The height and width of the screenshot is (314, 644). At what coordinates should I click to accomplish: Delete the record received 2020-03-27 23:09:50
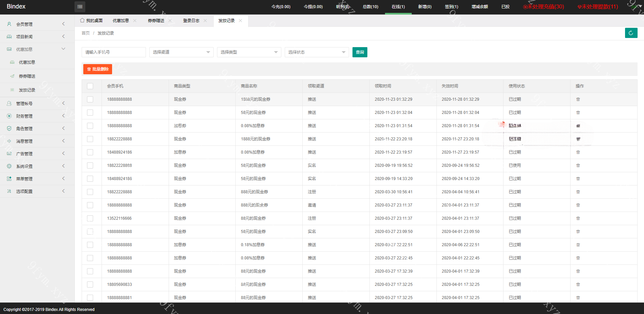[578, 232]
